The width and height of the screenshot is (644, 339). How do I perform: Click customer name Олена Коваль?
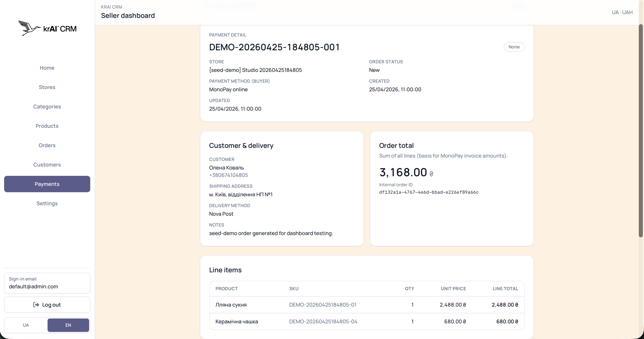click(x=227, y=168)
